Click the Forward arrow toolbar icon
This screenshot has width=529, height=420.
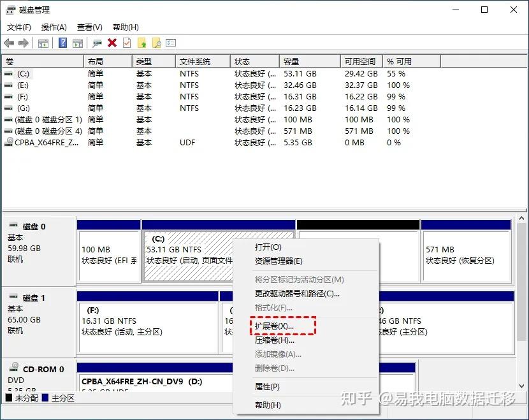[24, 43]
